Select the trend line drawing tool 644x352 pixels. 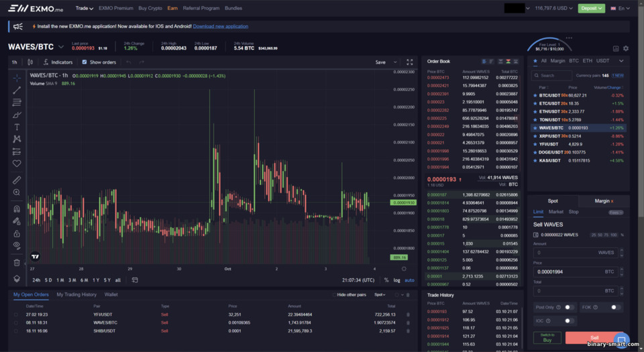17,91
